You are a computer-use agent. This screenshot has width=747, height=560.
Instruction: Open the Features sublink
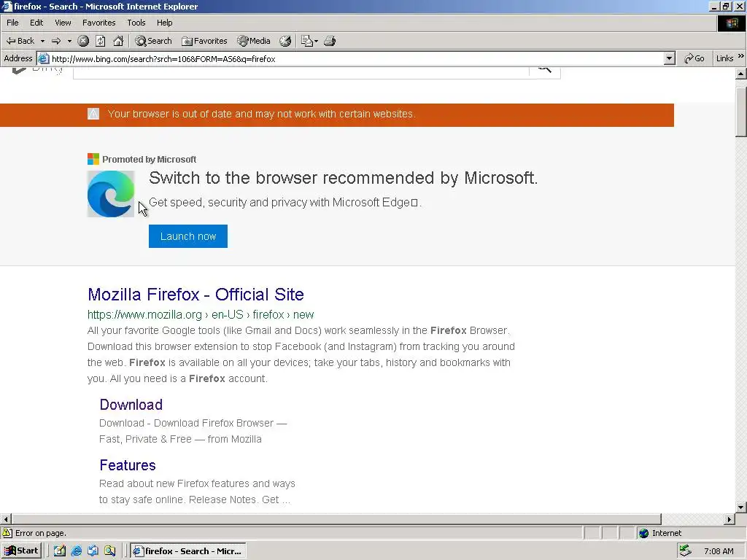(128, 465)
